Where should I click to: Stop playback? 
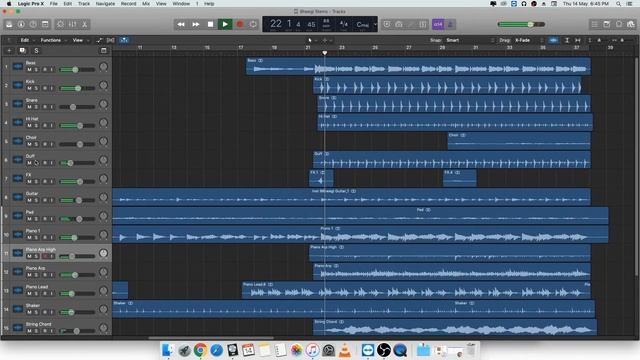210,24
